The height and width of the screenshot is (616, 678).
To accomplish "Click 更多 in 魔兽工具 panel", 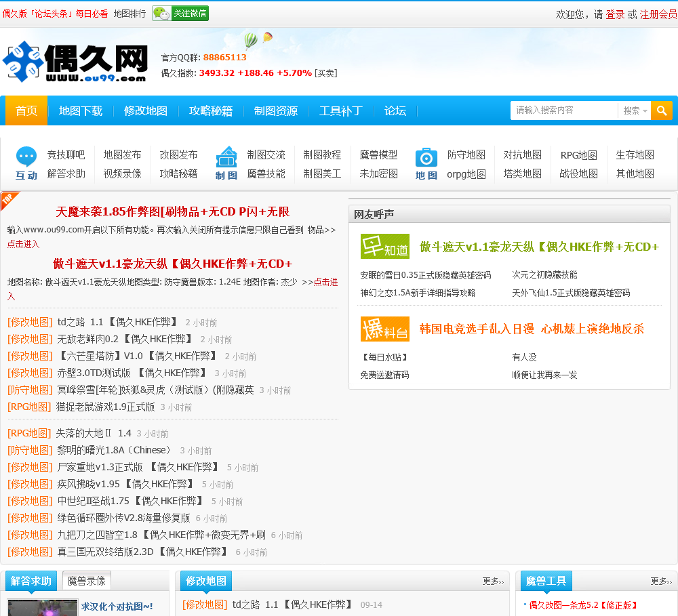I will (661, 581).
